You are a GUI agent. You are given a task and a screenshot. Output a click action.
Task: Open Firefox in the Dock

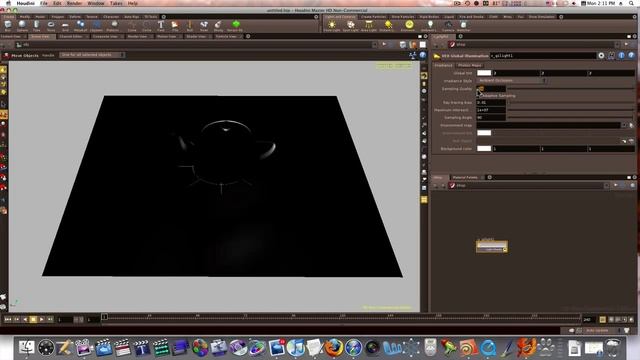[333, 348]
